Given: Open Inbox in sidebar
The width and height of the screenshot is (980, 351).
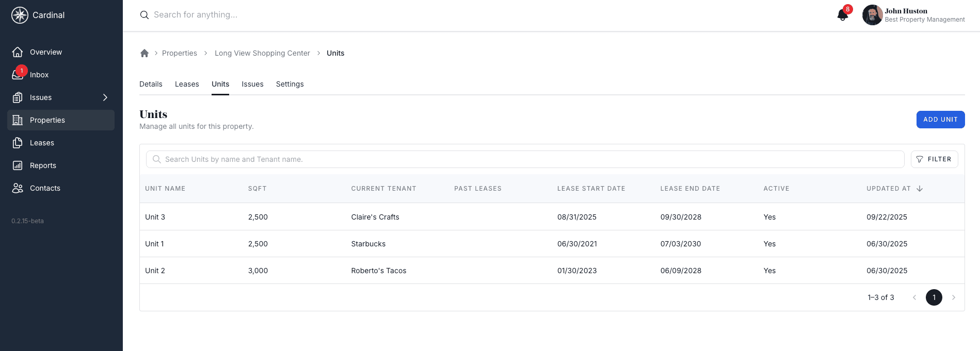Looking at the screenshot, I should coord(61,75).
